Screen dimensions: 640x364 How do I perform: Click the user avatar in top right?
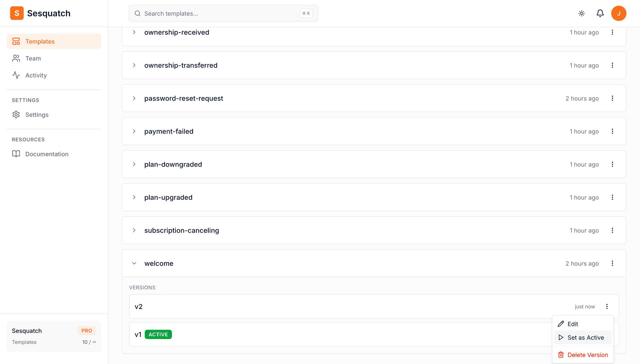pyautogui.click(x=619, y=13)
